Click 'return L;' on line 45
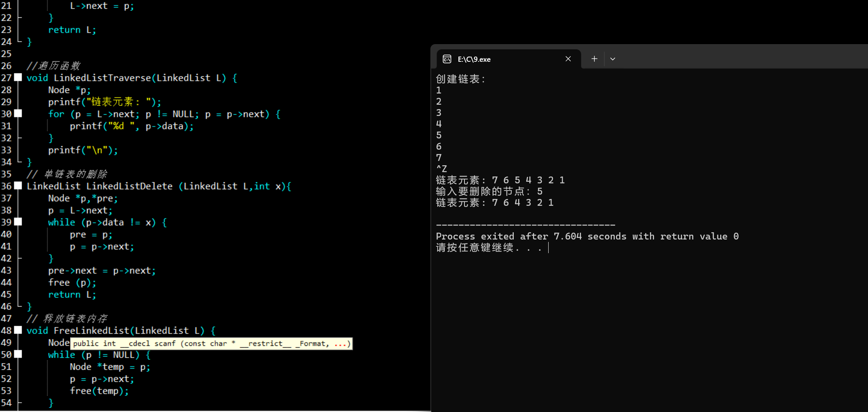The width and height of the screenshot is (868, 412). [72, 295]
